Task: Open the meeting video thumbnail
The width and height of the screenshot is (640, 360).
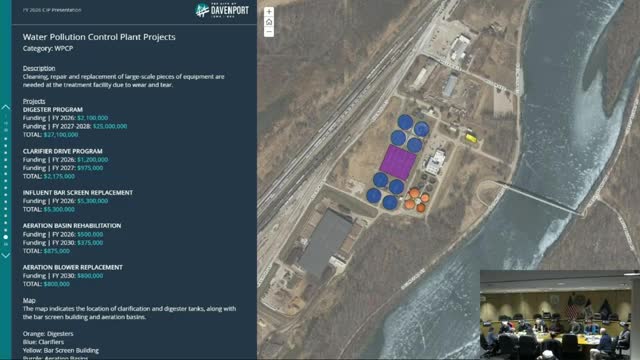Action: pos(560,314)
